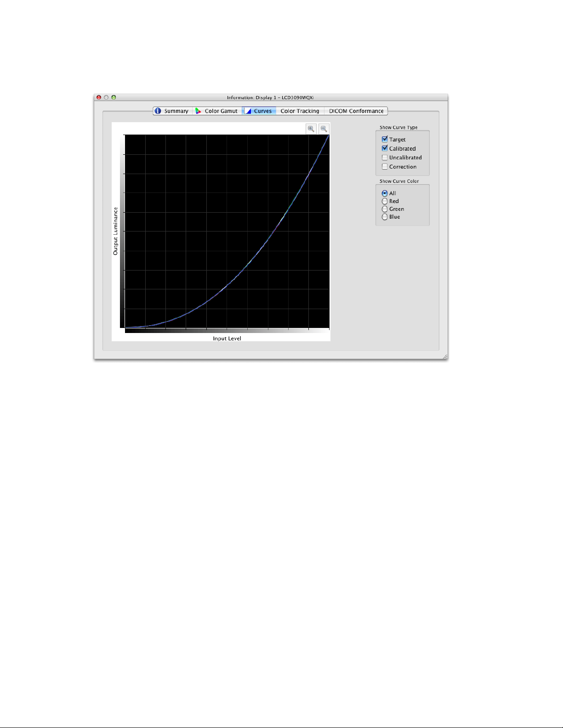This screenshot has height=728, width=563.
Task: Click the Show Curve Color heading
Action: point(399,181)
